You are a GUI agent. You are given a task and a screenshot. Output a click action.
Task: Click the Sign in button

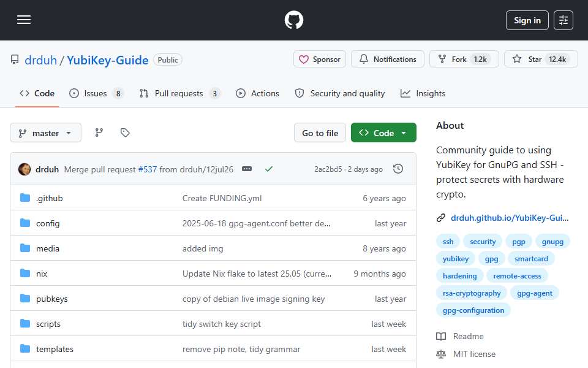pos(527,20)
